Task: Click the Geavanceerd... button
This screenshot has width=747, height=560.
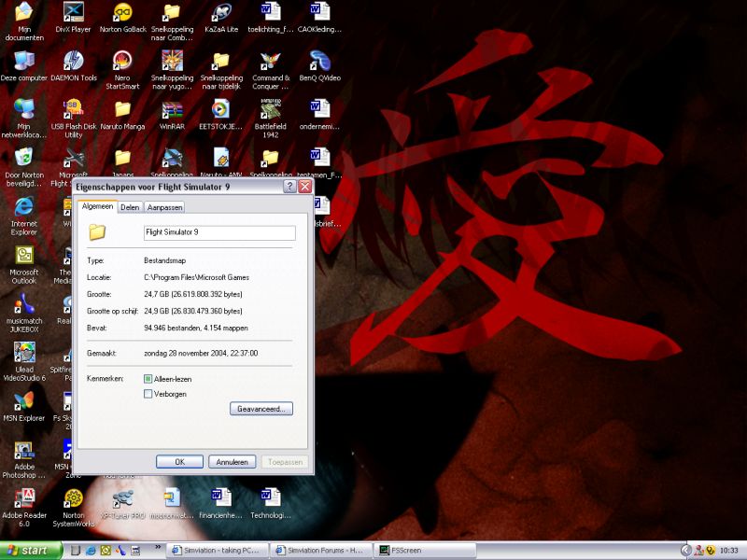Action: (x=261, y=409)
